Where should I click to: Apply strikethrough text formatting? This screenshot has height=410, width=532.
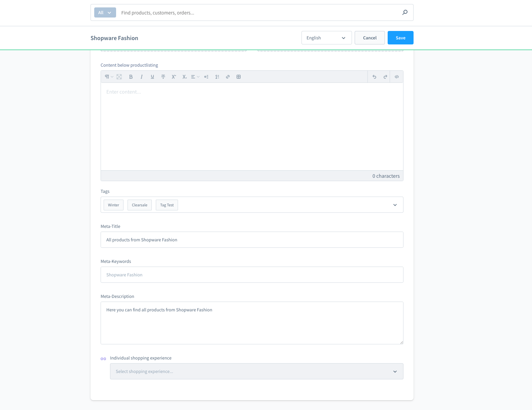point(163,77)
